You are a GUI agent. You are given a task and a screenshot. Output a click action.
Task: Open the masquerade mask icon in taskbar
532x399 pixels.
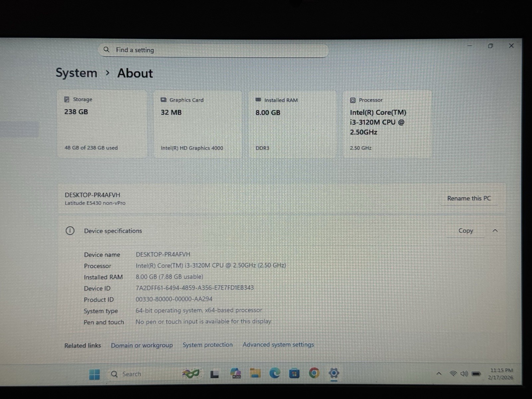coord(191,373)
